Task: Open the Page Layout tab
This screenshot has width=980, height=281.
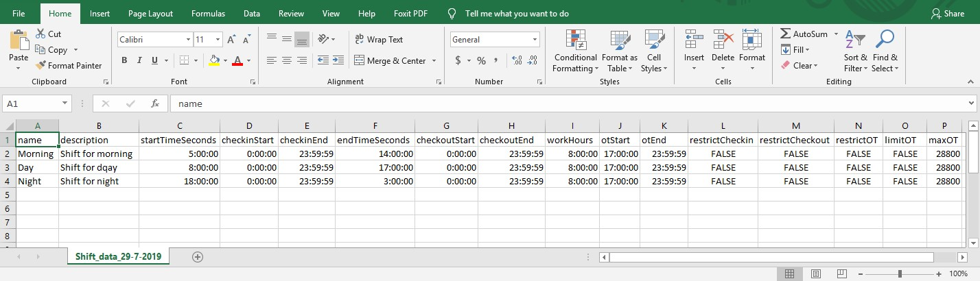Action: (150, 13)
